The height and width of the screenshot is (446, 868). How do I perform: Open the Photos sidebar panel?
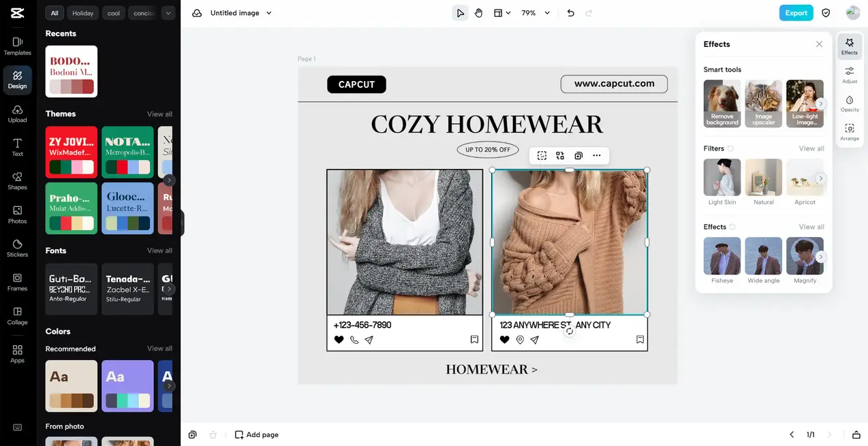coord(17,214)
